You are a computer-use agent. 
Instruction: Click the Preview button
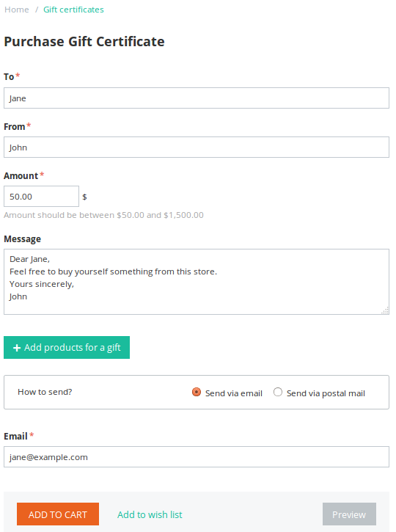click(349, 514)
